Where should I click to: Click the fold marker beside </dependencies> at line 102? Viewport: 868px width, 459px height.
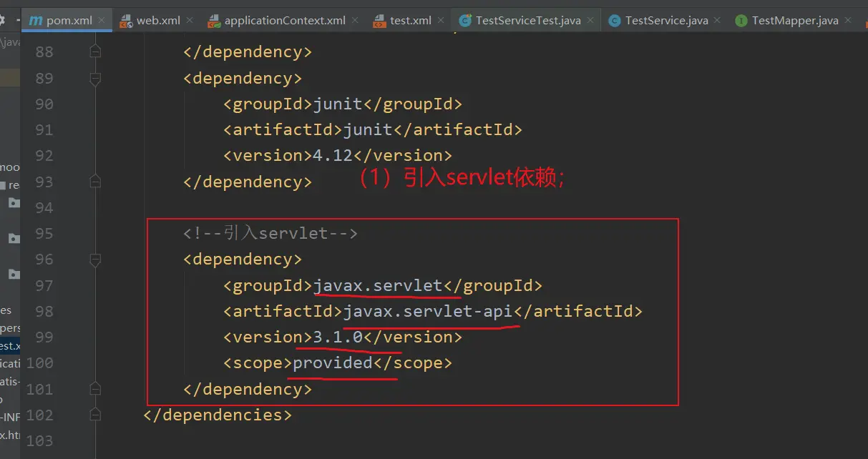[x=95, y=415]
